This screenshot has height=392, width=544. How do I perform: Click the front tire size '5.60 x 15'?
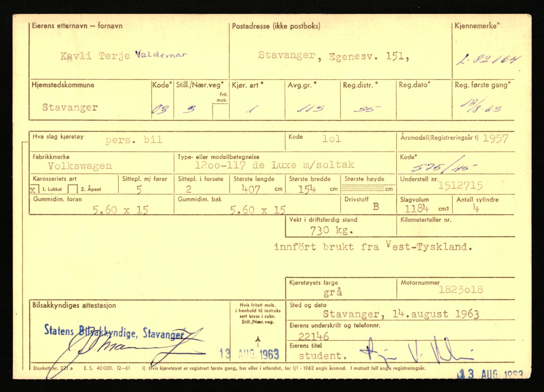coord(120,210)
